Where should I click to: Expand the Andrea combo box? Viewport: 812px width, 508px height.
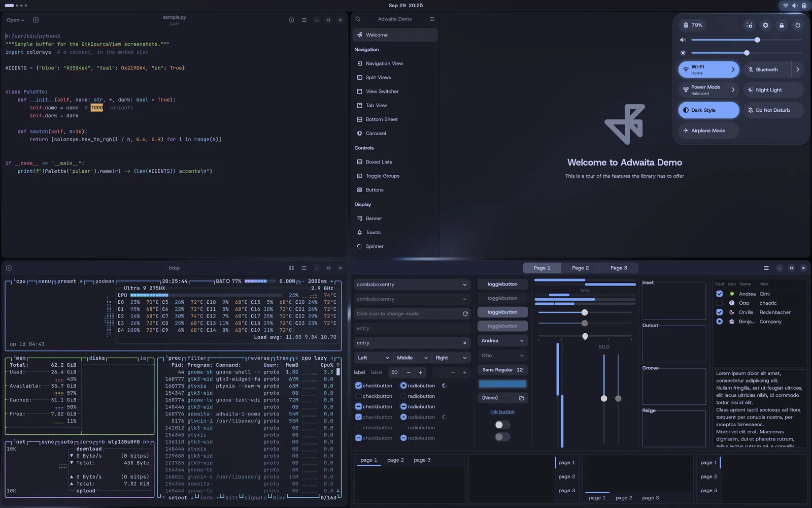point(502,341)
